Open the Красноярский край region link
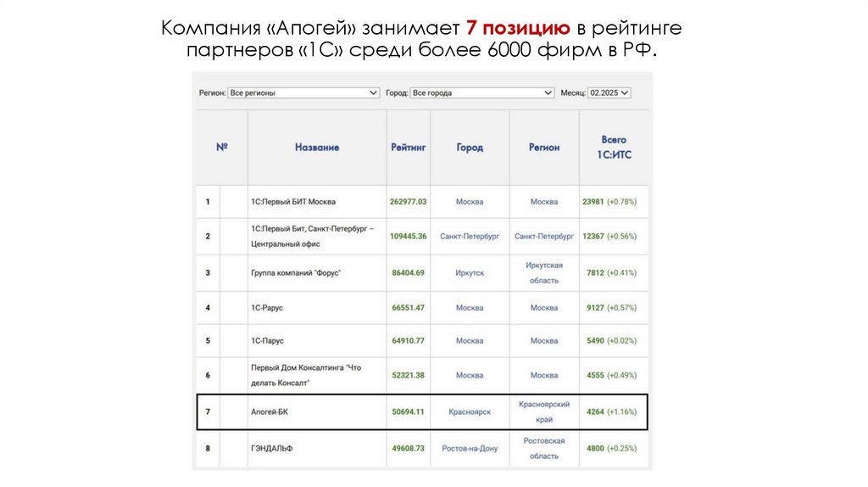This screenshot has height=487, width=868. tap(544, 411)
